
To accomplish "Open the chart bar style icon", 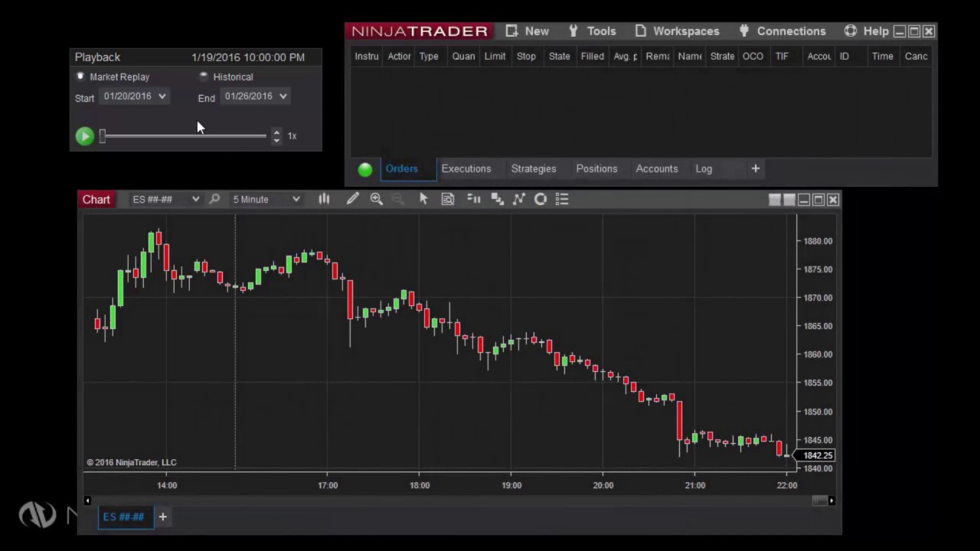I will pyautogui.click(x=324, y=200).
